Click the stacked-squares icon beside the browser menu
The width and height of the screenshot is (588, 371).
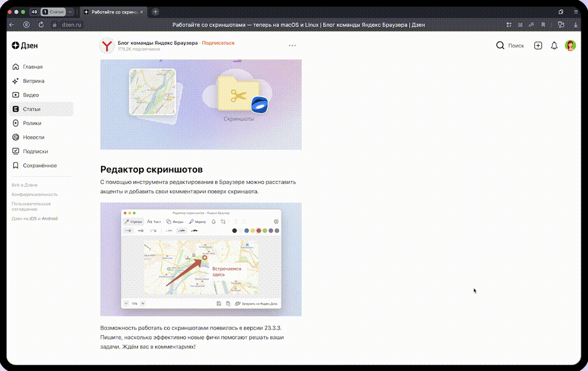[561, 12]
